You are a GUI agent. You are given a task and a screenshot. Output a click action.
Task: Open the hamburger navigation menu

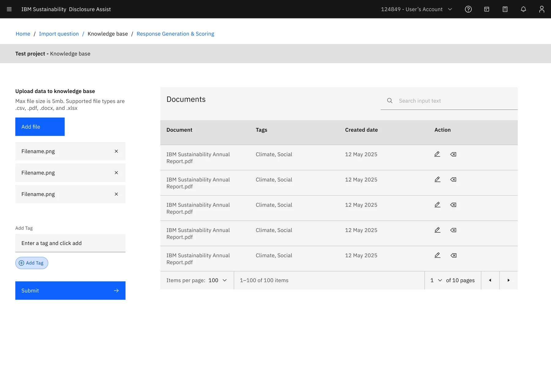coord(9,9)
